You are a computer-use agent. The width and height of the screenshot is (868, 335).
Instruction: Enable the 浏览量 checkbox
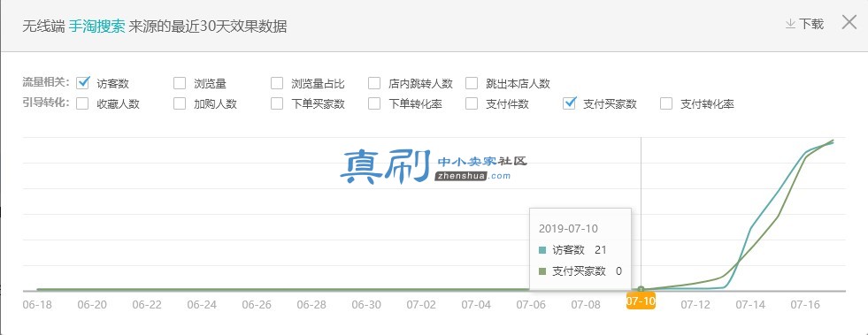[180, 83]
